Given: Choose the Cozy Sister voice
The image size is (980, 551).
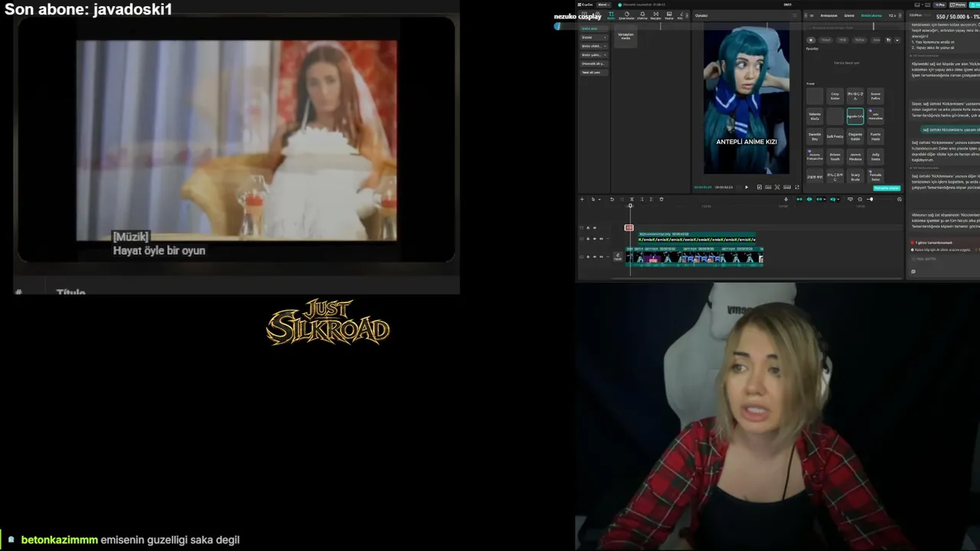Looking at the screenshot, I should click(x=835, y=96).
